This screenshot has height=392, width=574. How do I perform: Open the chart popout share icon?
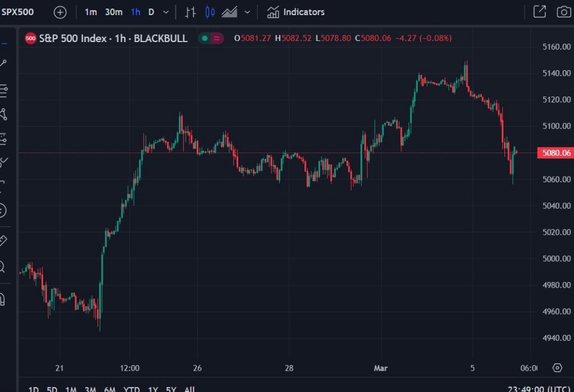click(539, 12)
